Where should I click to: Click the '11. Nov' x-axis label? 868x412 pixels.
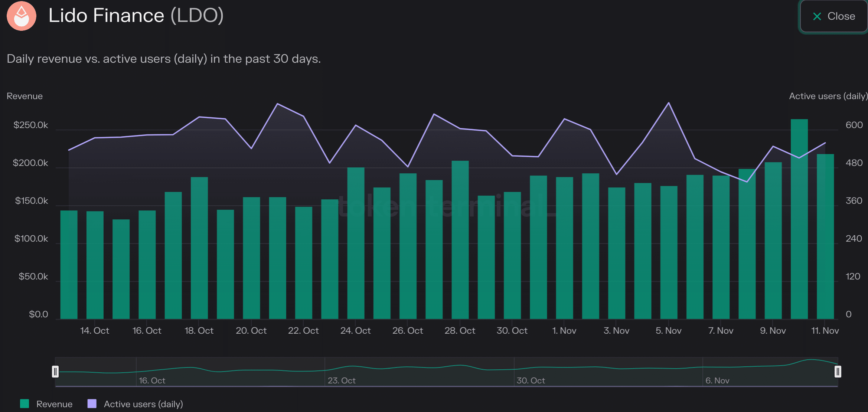pos(825,330)
